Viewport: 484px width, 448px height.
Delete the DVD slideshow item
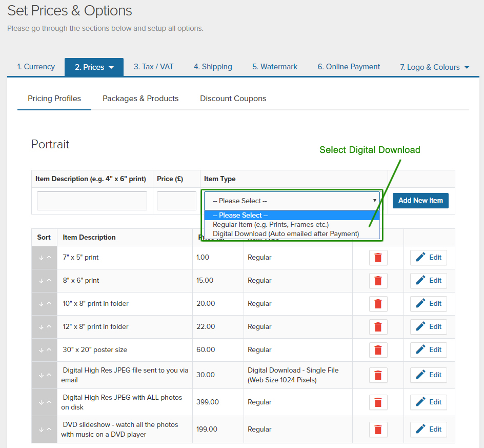pyautogui.click(x=378, y=430)
